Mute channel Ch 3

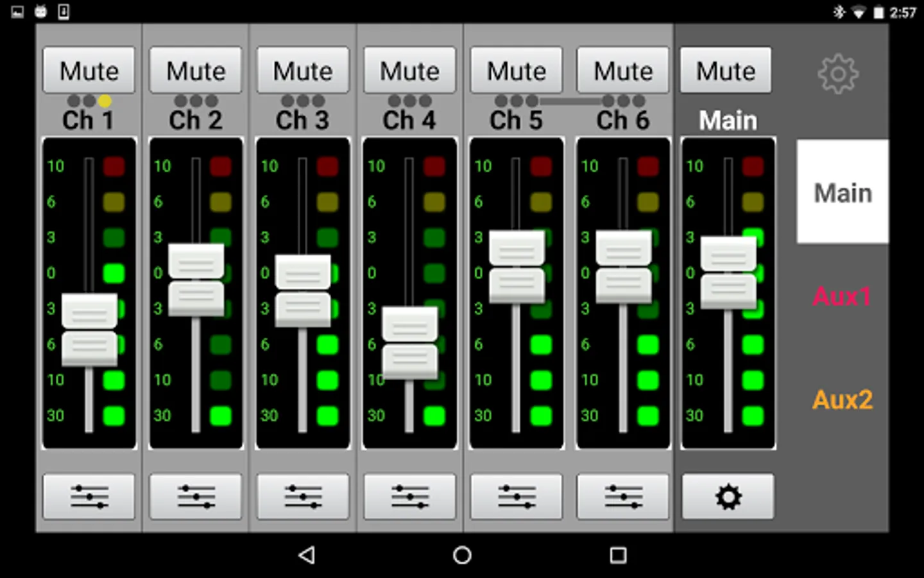(x=303, y=70)
